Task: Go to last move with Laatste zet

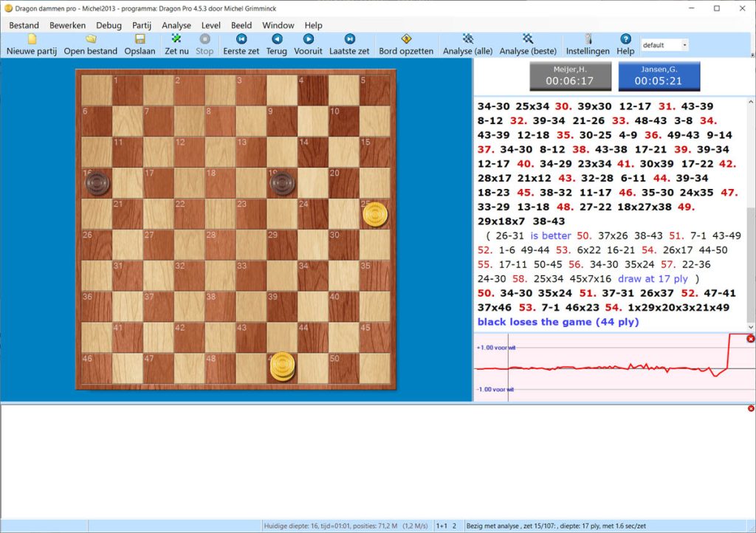Action: tap(349, 44)
